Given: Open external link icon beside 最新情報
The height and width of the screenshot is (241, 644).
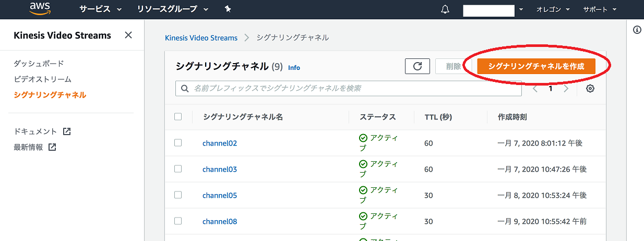Looking at the screenshot, I should coord(52,147).
